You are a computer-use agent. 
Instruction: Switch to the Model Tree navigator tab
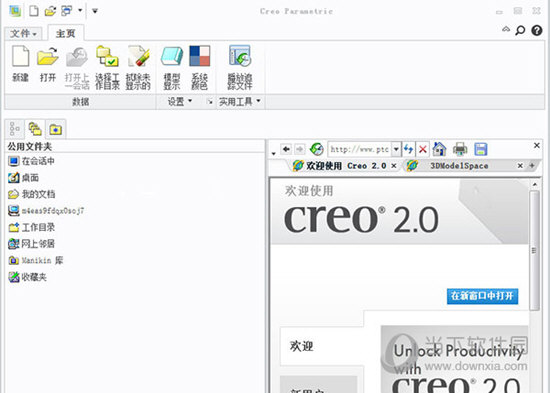tap(14, 129)
